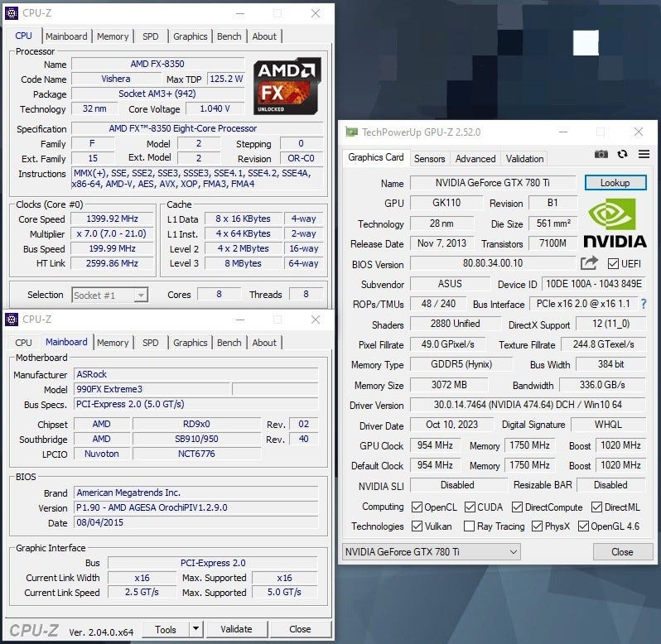Viewport: 661px width, 644px height.
Task: Toggle the OpenGL 4.6 checkbox
Action: (583, 526)
